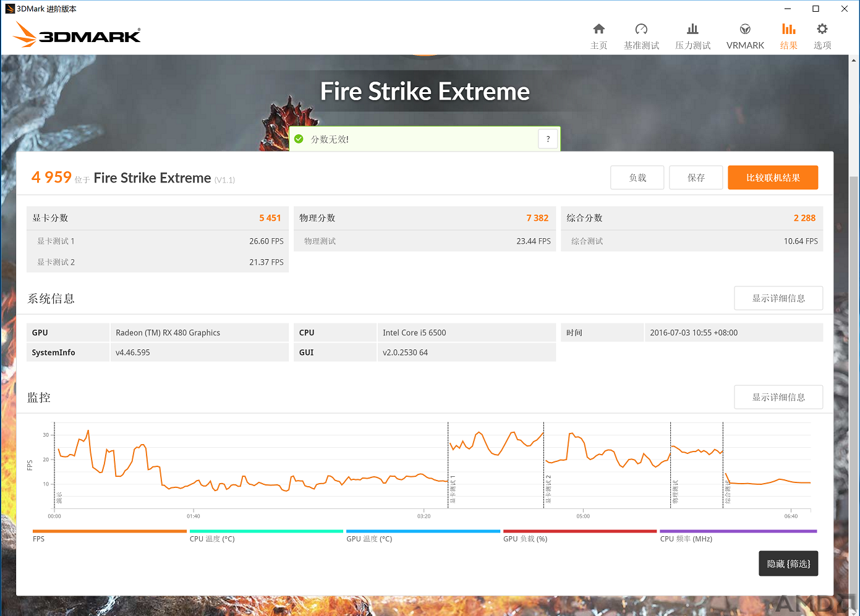Click compare results online (比较联机结果) button

[x=773, y=178]
